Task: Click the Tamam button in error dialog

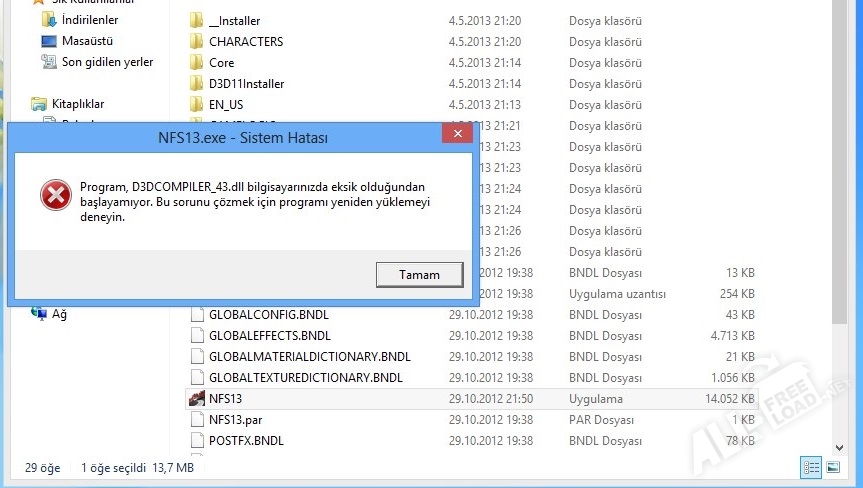Action: (x=419, y=274)
